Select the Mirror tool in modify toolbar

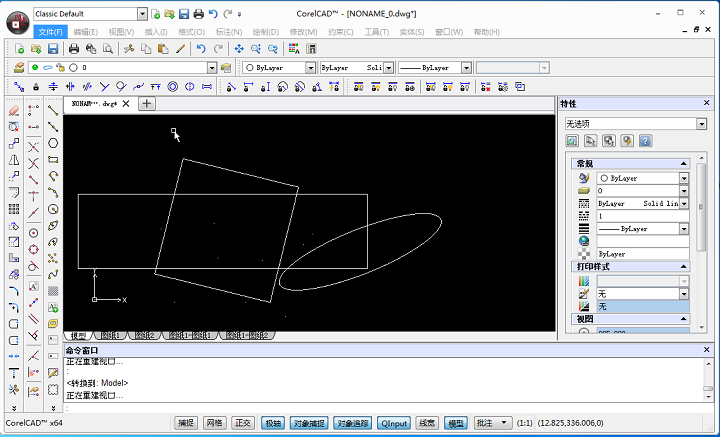pos(14,160)
